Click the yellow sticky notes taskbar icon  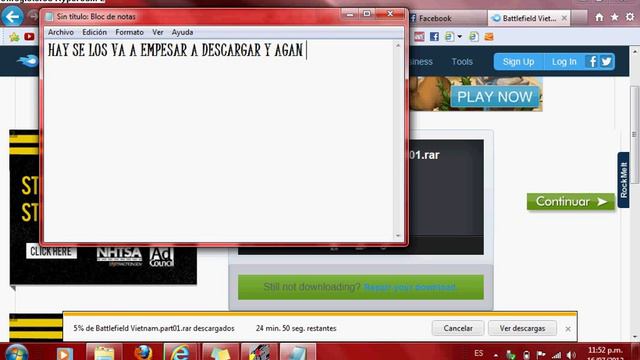coord(220,352)
